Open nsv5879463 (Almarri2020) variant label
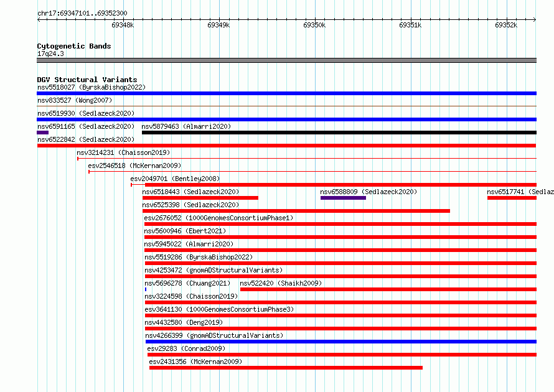Screen dimensions: 554x392 coord(186,126)
